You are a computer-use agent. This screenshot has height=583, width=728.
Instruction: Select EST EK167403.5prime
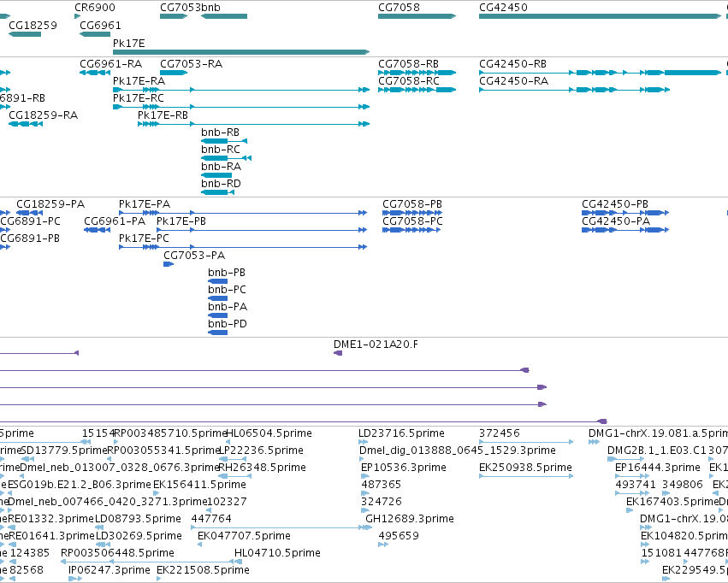(x=629, y=510)
